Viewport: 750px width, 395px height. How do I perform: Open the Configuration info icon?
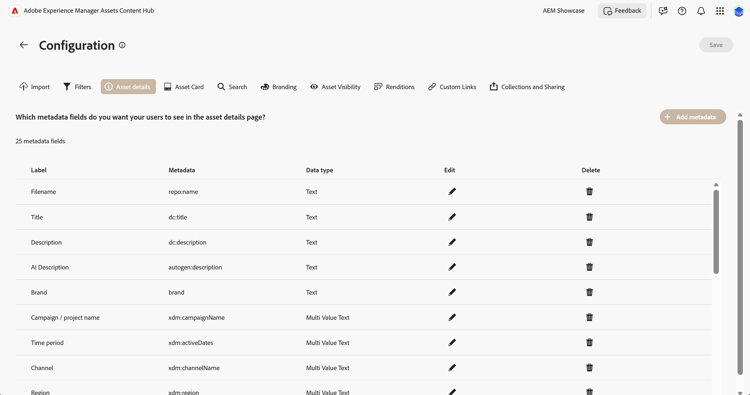122,45
